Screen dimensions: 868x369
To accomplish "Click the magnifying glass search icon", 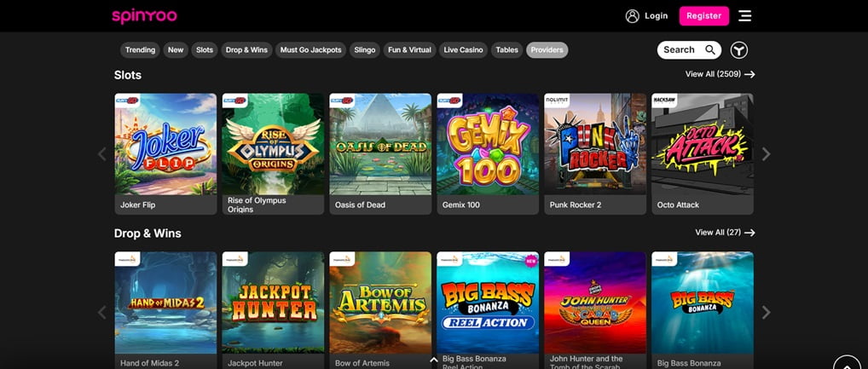I will [x=710, y=50].
